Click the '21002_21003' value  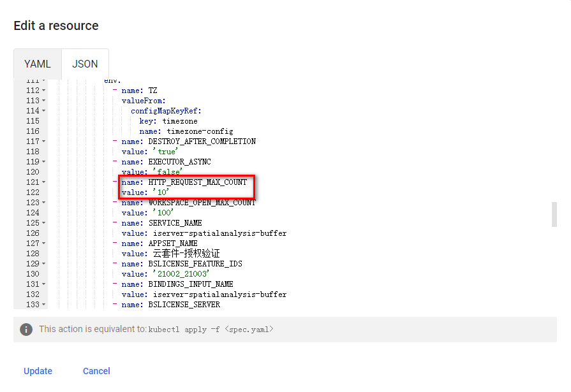point(181,273)
